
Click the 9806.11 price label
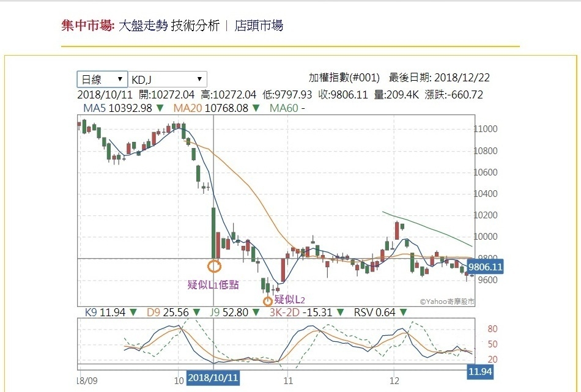485,267
